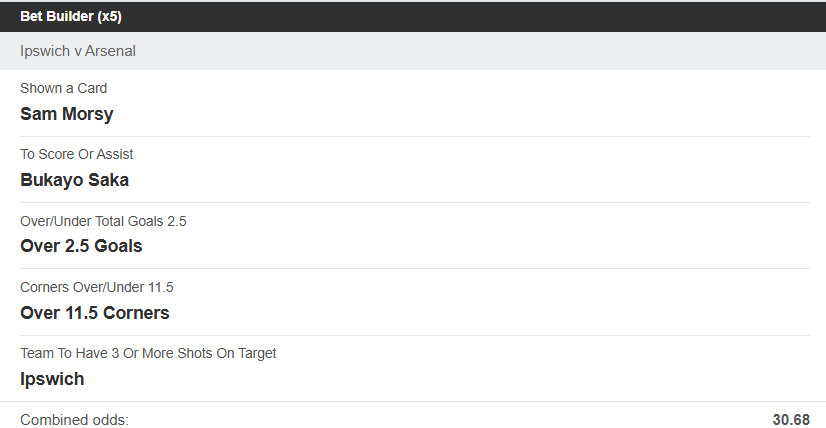Click the Combined odds label
The width and height of the screenshot is (826, 428).
(75, 419)
